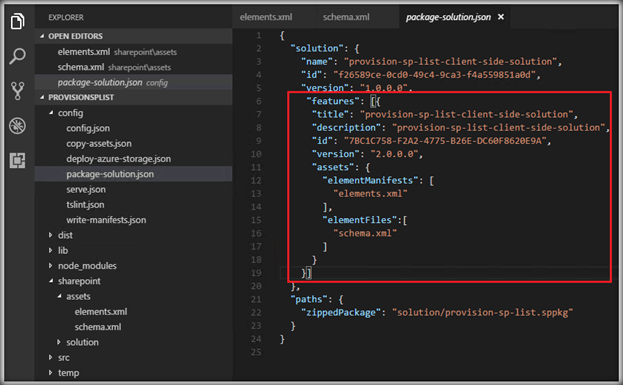Open the Search view icon
The height and width of the screenshot is (385, 623).
click(x=17, y=56)
